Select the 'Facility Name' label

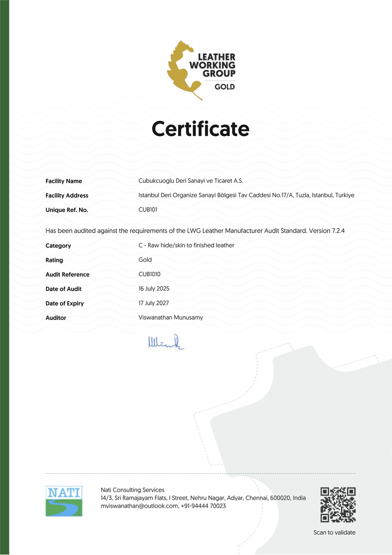(x=64, y=181)
